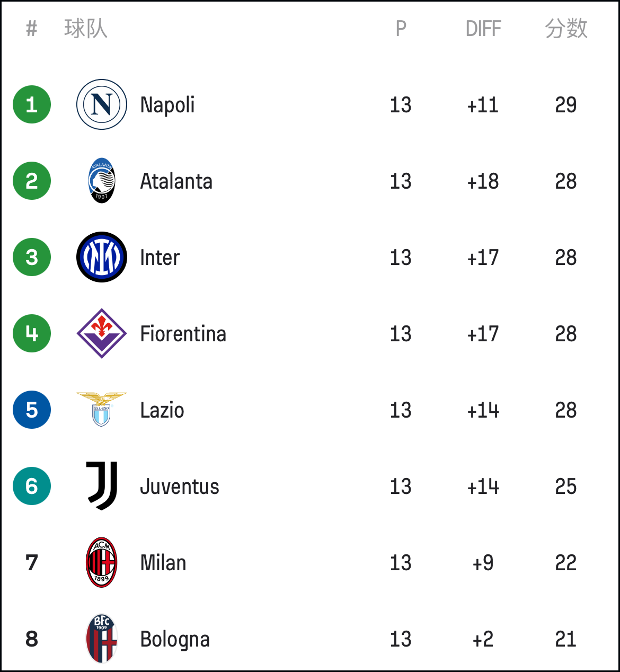Click the Atalanta club crest
The width and height of the screenshot is (620, 672).
(x=102, y=181)
